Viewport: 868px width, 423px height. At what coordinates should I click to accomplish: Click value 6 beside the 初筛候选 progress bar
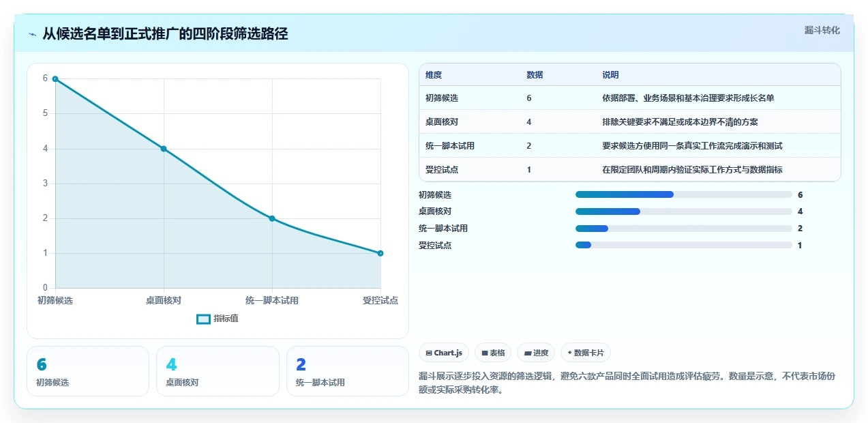click(x=800, y=194)
